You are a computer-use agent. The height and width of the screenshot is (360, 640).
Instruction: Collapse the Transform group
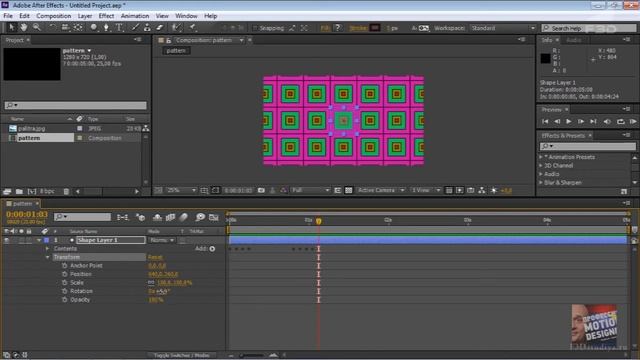point(47,257)
